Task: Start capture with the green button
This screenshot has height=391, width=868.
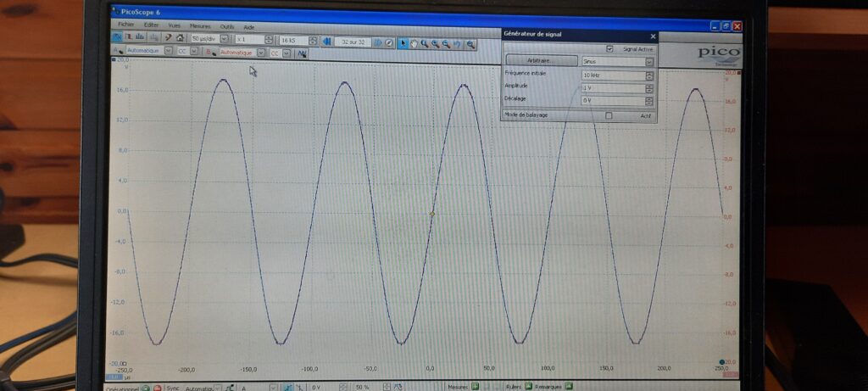Action: (x=144, y=388)
